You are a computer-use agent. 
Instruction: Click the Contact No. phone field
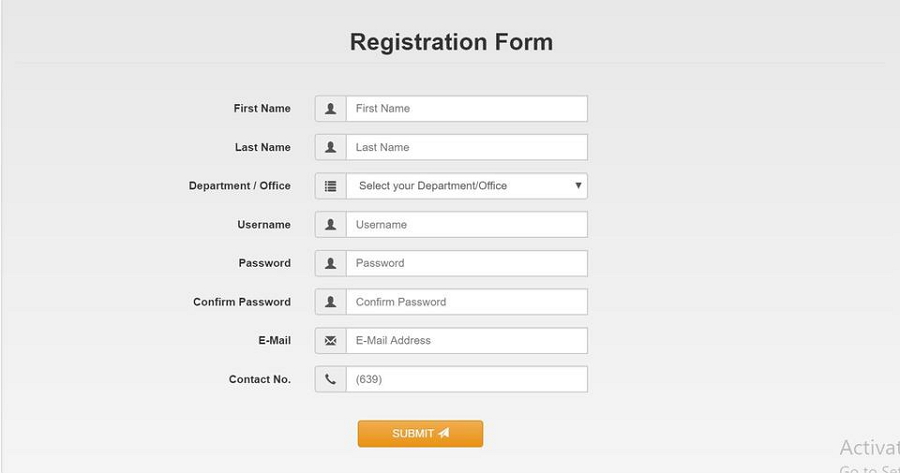pos(466,379)
